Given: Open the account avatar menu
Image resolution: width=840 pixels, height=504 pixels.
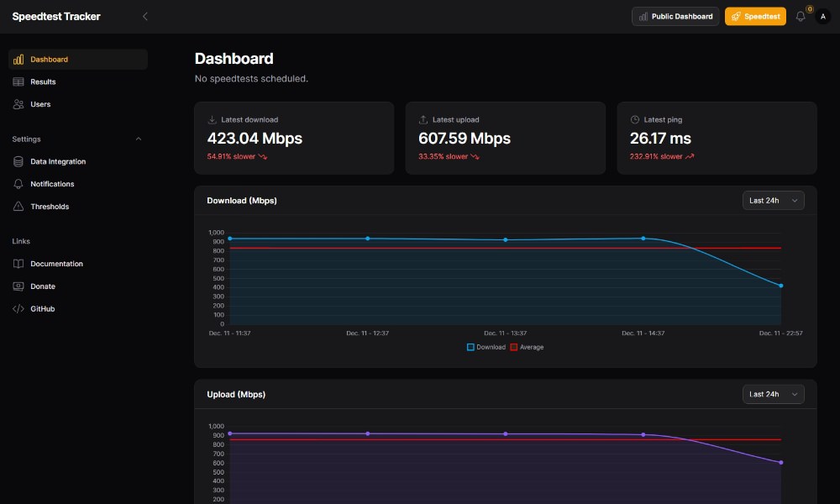Looking at the screenshot, I should [x=824, y=16].
